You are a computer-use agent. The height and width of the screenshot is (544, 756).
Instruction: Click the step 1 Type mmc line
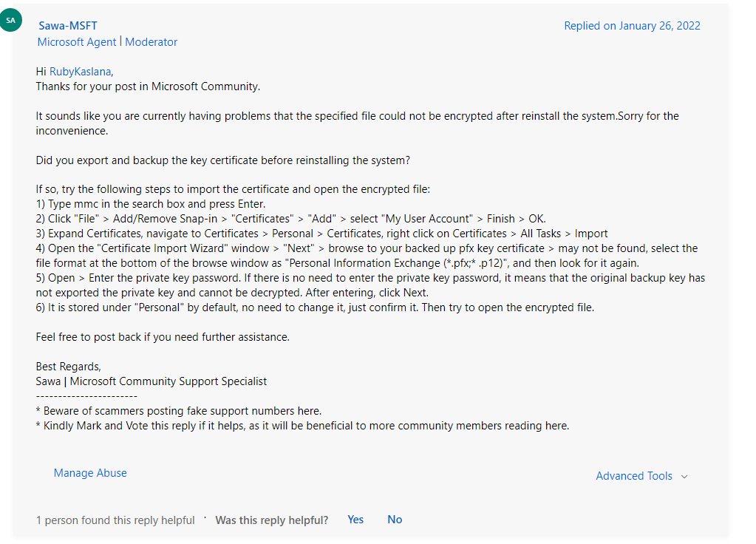click(150, 204)
